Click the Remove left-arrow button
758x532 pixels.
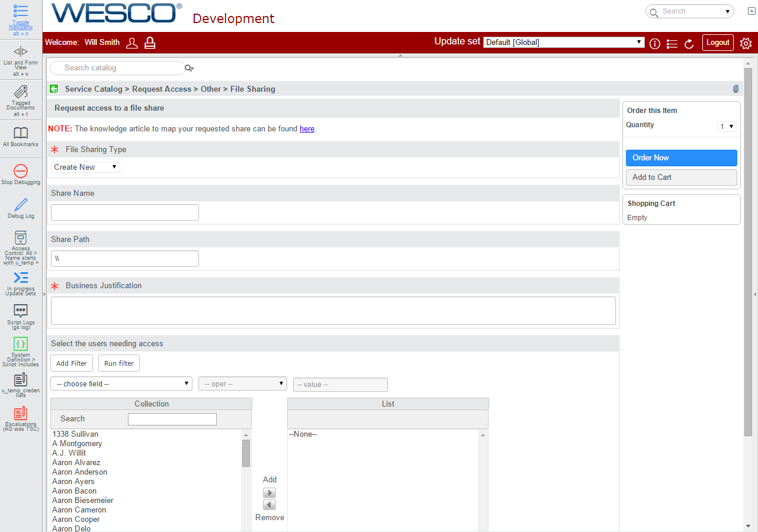pyautogui.click(x=269, y=505)
